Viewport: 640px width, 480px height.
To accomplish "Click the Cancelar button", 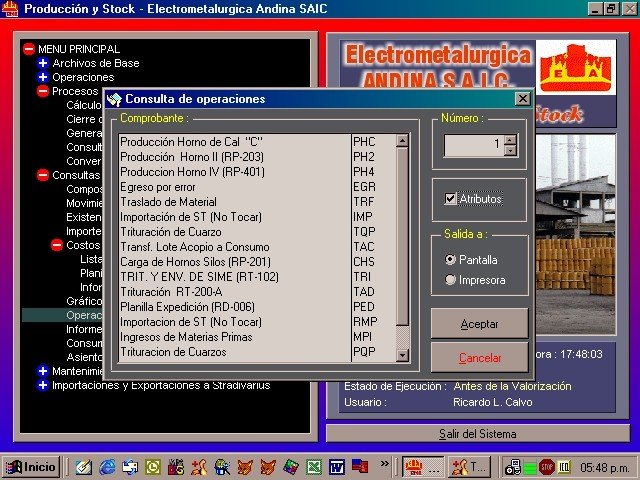I will pos(480,358).
